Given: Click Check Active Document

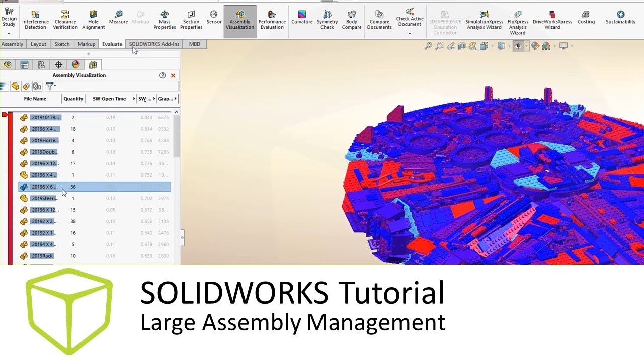Looking at the screenshot, I should click(410, 18).
